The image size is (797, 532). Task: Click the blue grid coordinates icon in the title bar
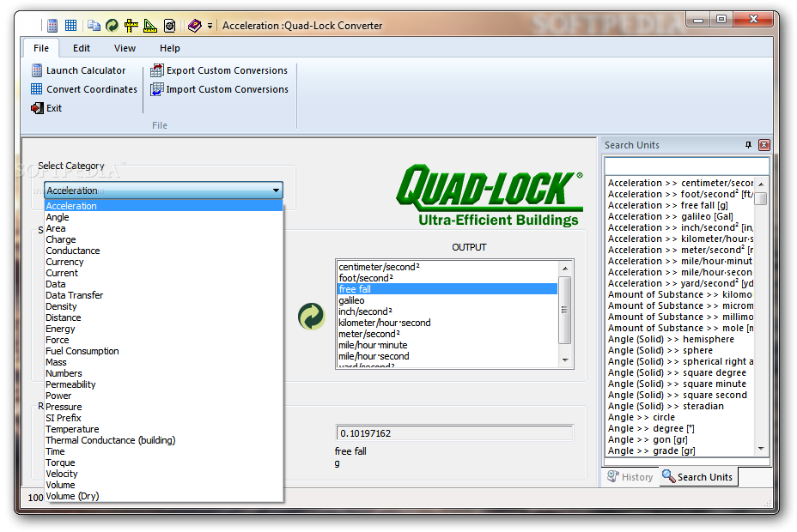pos(70,25)
